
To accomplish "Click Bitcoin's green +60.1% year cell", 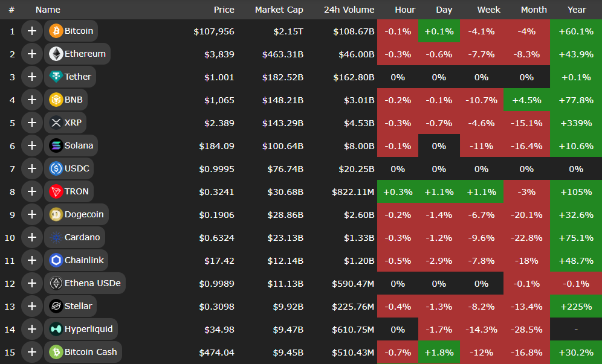I will 576,31.
